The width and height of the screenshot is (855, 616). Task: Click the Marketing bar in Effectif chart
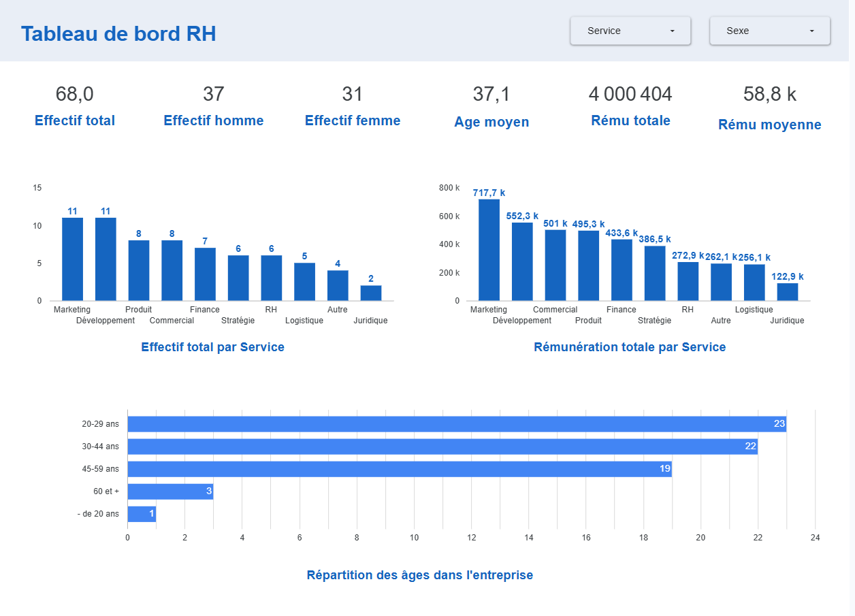(73, 259)
